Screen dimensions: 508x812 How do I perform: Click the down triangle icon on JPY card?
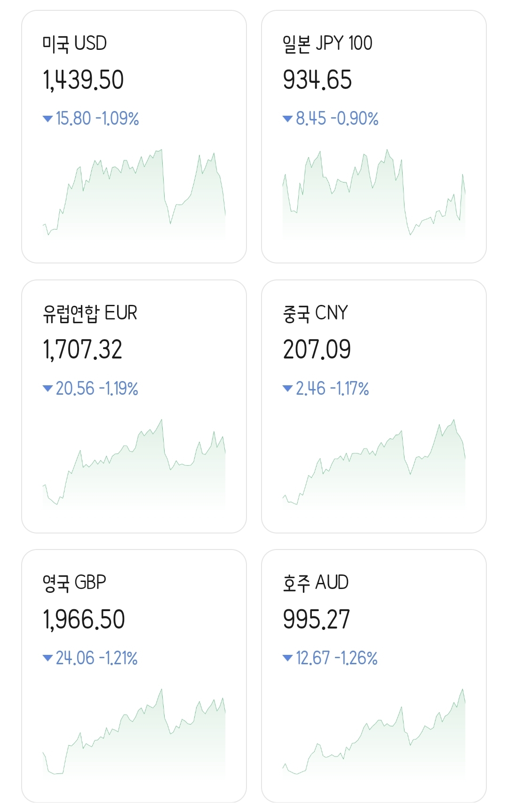click(287, 119)
